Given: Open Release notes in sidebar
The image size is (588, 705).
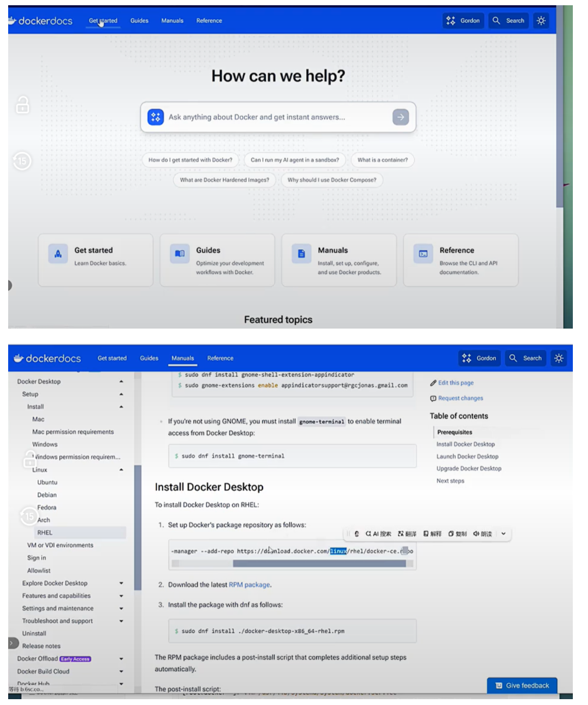Looking at the screenshot, I should tap(41, 646).
